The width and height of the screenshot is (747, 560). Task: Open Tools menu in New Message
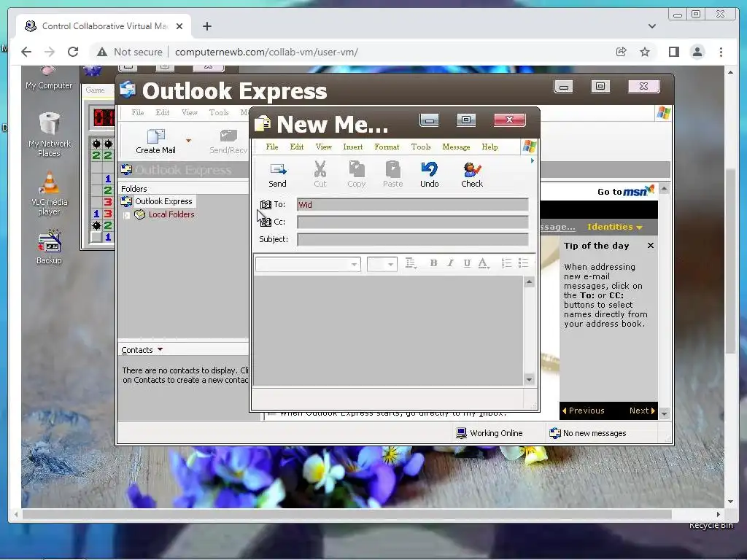[421, 147]
